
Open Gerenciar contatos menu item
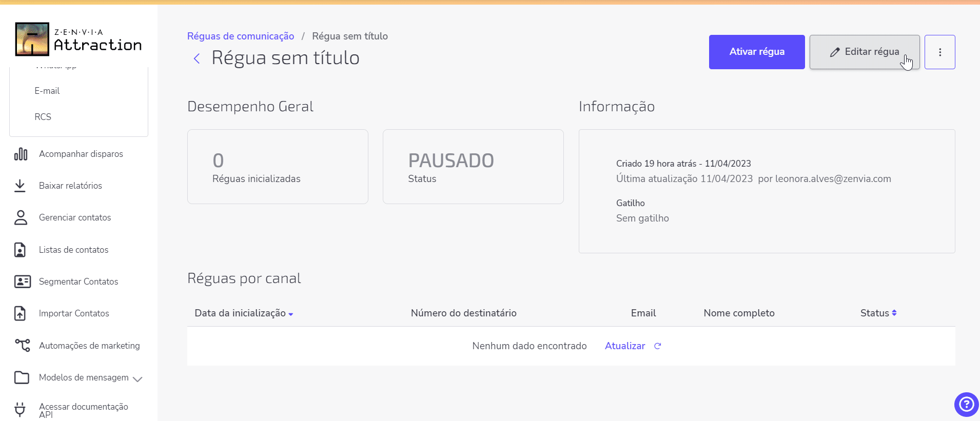75,217
